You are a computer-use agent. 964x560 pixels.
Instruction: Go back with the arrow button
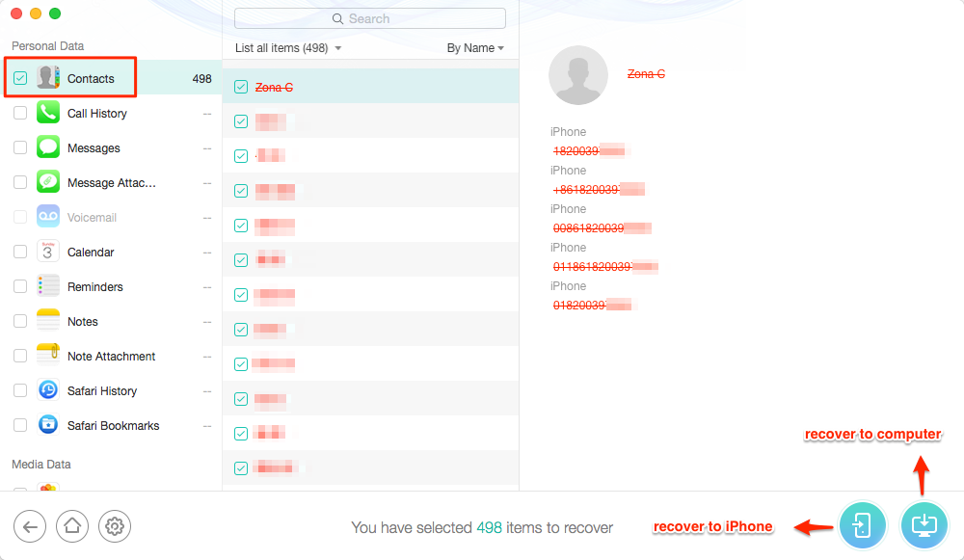30,527
